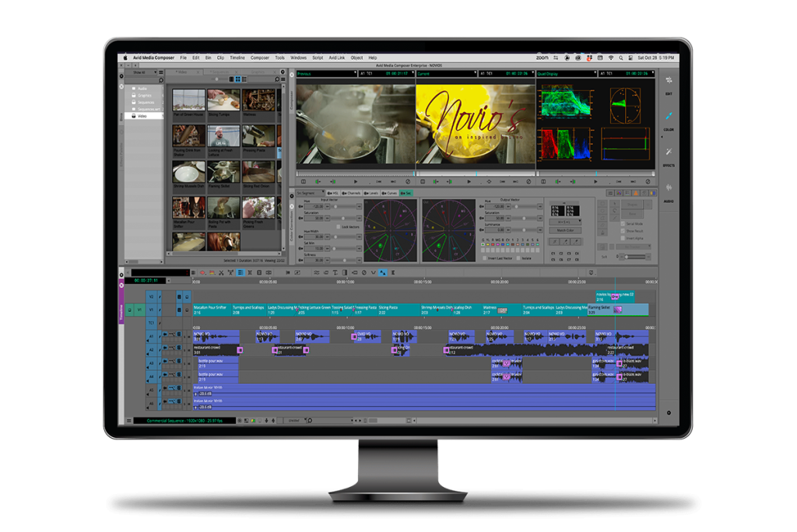The width and height of the screenshot is (797, 532).
Task: Toggle the Serial Mode checkbox
Action: tap(623, 223)
